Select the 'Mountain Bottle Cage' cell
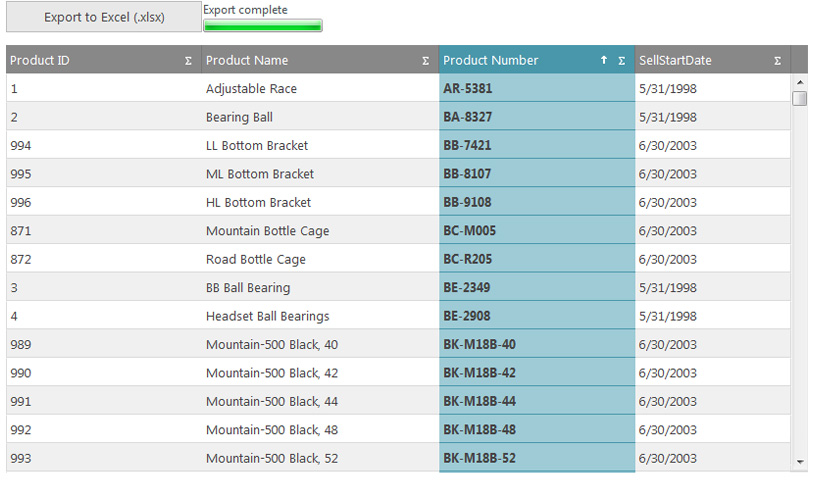820x480 pixels. (x=320, y=231)
